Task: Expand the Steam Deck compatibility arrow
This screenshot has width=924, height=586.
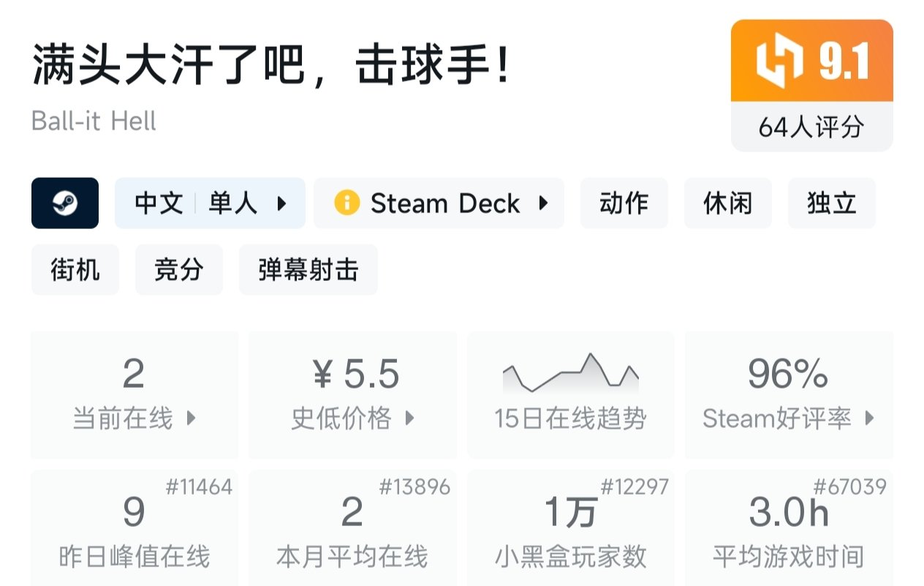Action: 543,203
